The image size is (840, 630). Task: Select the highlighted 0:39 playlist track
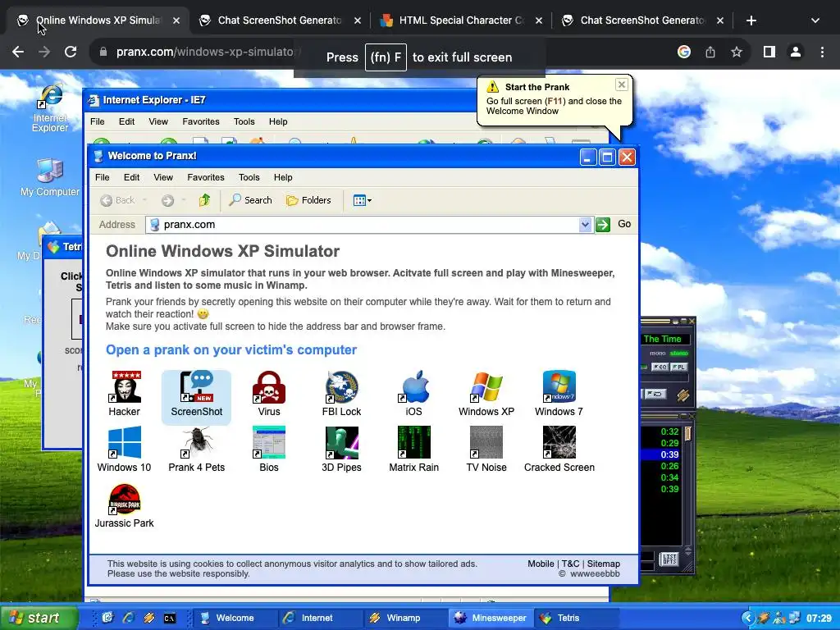[661, 454]
